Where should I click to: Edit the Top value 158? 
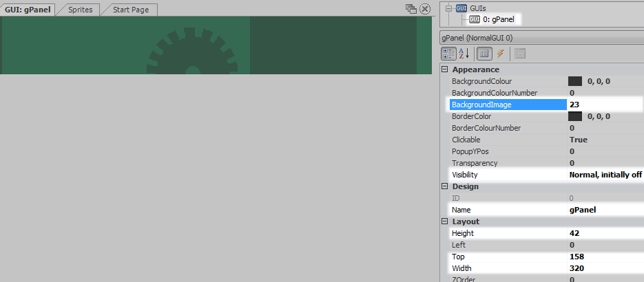tap(605, 257)
